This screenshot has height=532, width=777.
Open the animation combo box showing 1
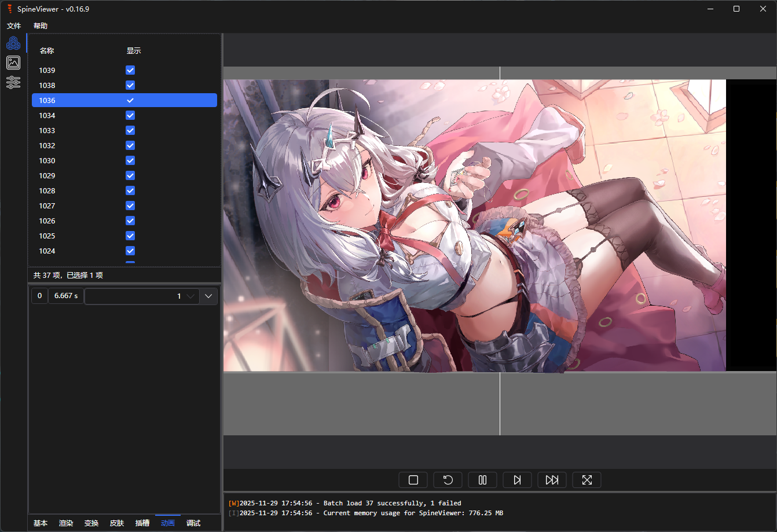coord(142,296)
